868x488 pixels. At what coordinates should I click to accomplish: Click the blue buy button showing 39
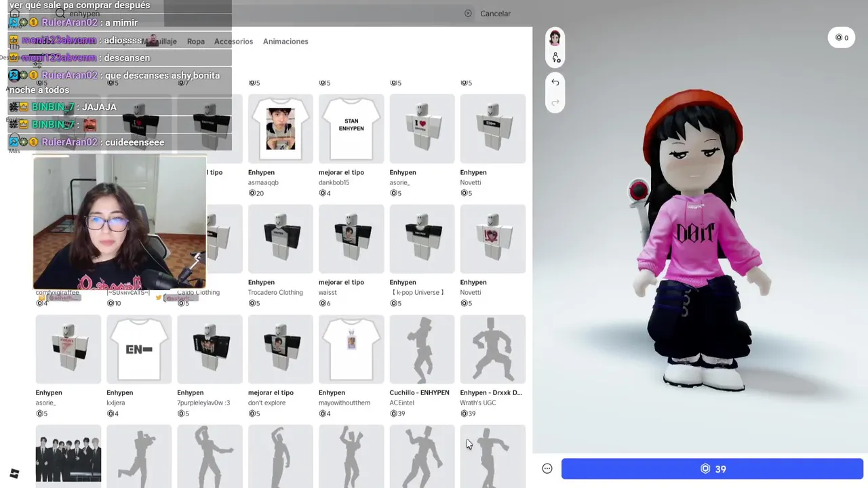[x=712, y=469]
